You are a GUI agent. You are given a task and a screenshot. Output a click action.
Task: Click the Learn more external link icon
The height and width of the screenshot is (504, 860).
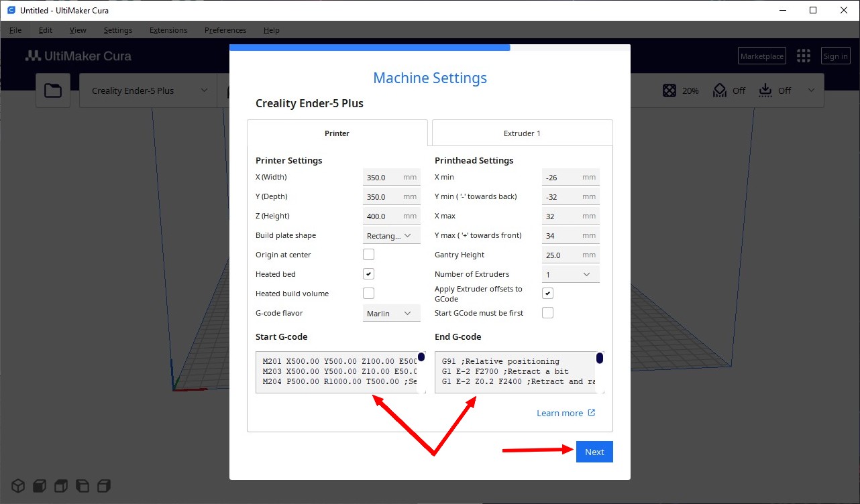point(592,413)
